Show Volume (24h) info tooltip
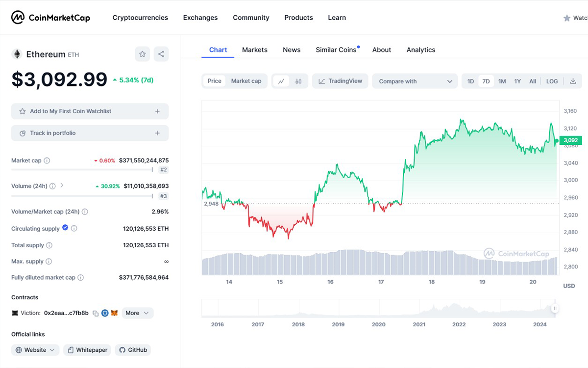Viewport: 588px width, 368px height. pos(52,186)
